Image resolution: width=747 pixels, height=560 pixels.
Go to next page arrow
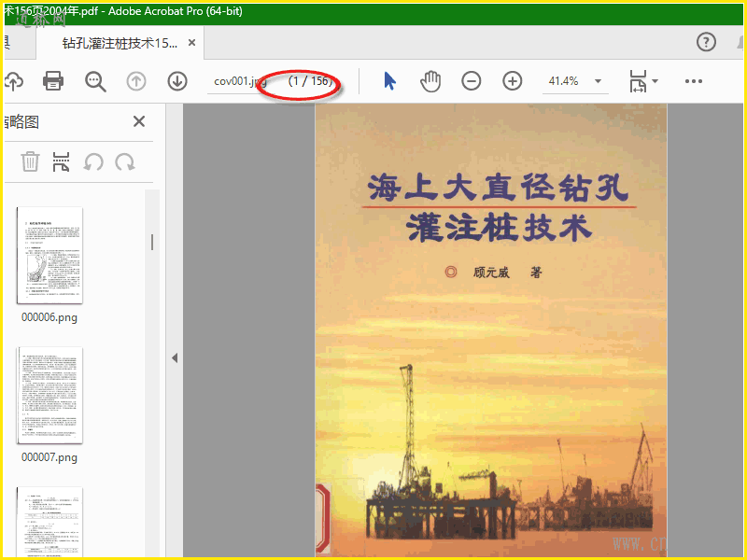pyautogui.click(x=177, y=81)
